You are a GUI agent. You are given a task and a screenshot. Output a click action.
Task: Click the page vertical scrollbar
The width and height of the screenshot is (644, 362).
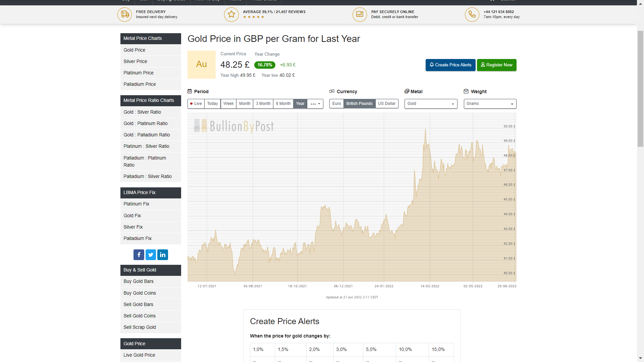640,88
